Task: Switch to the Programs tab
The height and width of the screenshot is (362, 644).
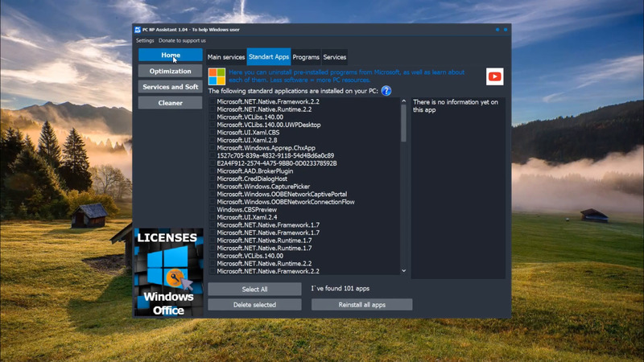Action: [306, 57]
